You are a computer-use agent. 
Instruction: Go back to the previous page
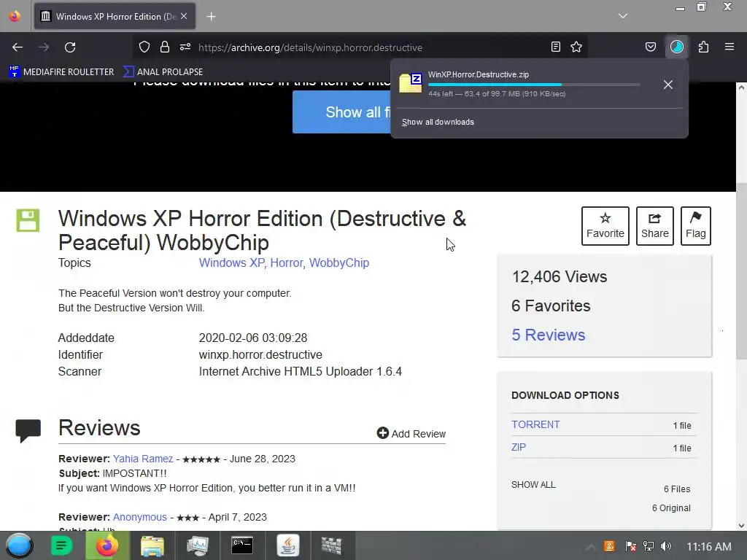tap(18, 47)
